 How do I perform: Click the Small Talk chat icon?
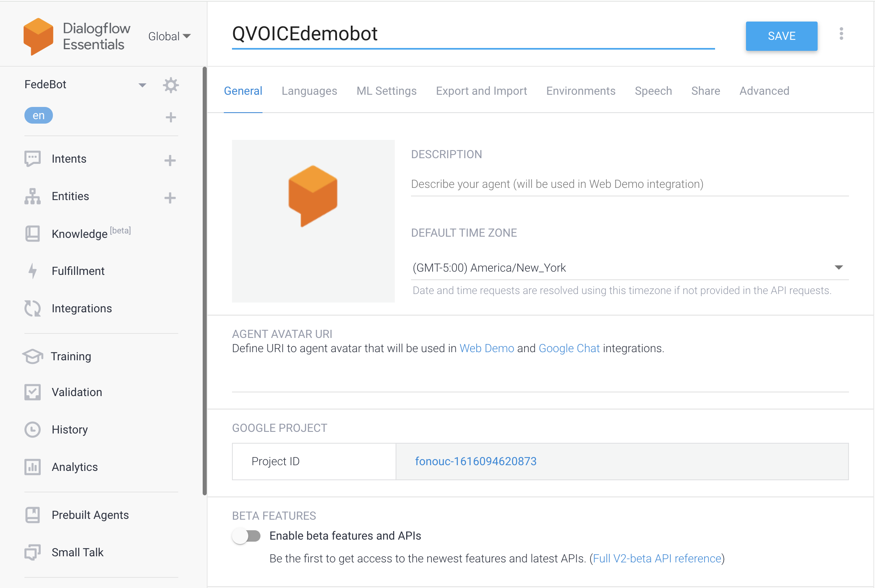pyautogui.click(x=33, y=553)
